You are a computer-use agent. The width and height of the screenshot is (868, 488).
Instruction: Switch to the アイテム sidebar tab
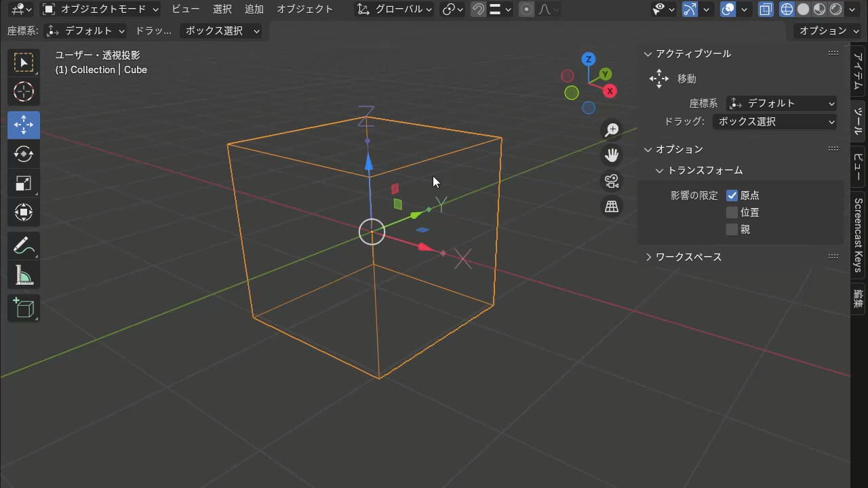pos(859,72)
